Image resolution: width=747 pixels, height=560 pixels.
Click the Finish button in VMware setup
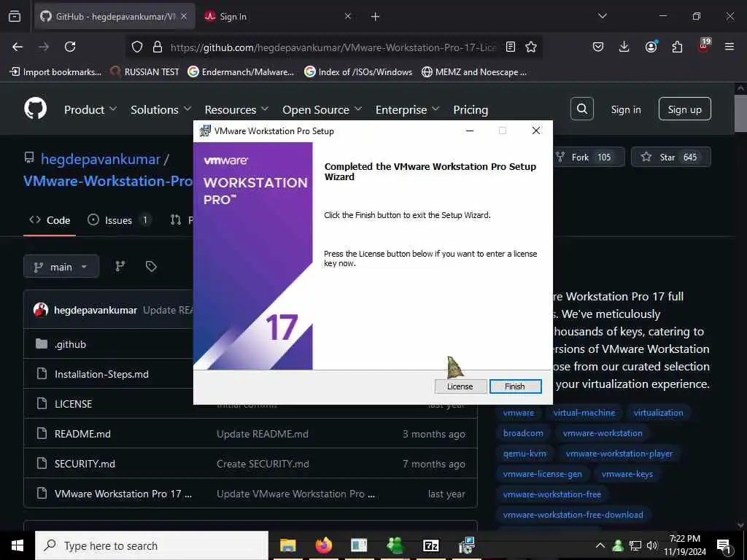click(515, 386)
